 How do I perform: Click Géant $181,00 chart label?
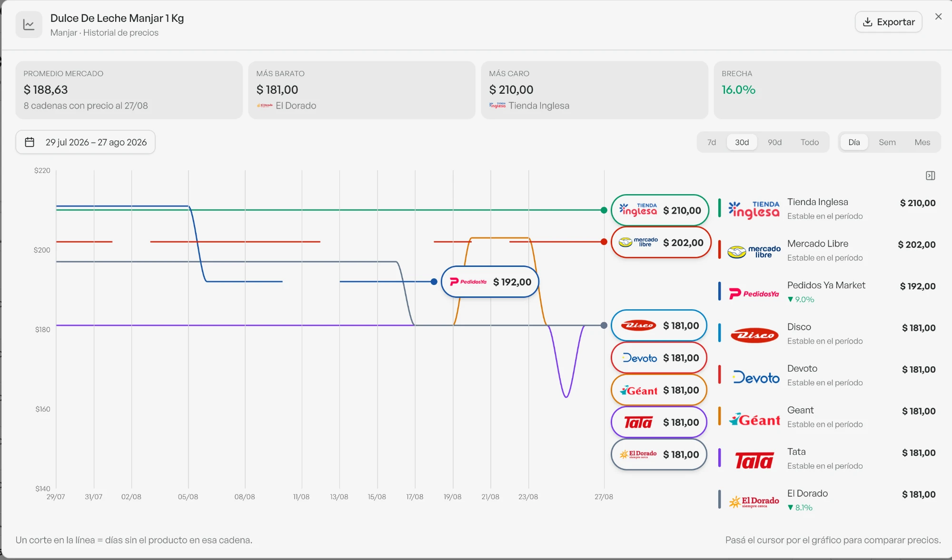pyautogui.click(x=659, y=390)
